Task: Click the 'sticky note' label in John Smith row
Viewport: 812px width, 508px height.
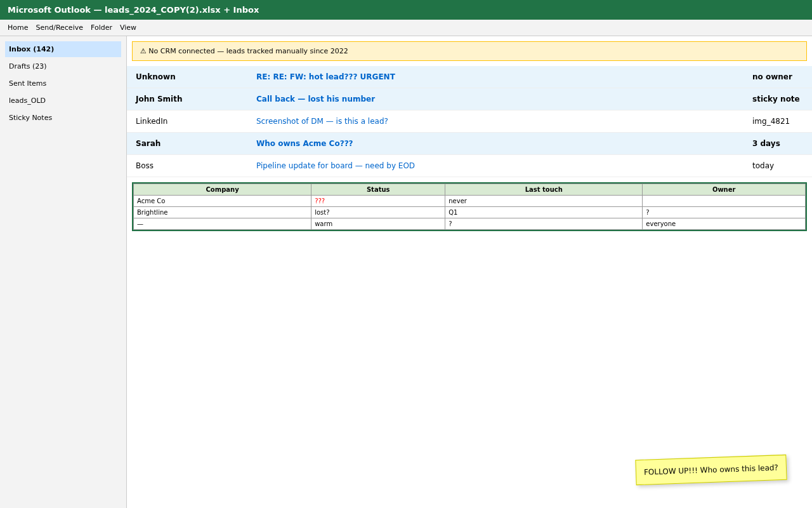Action: (776, 99)
